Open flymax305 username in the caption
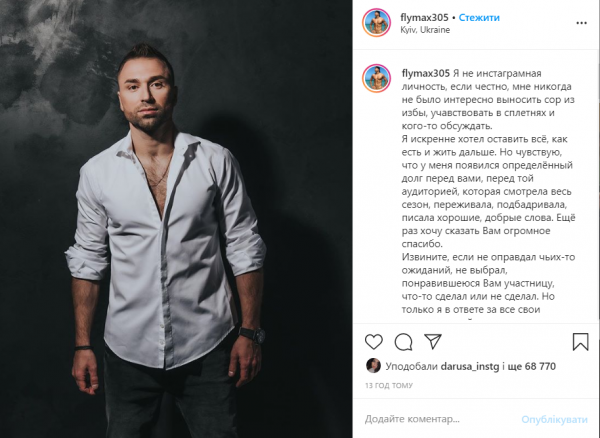600x438 pixels. 426,73
